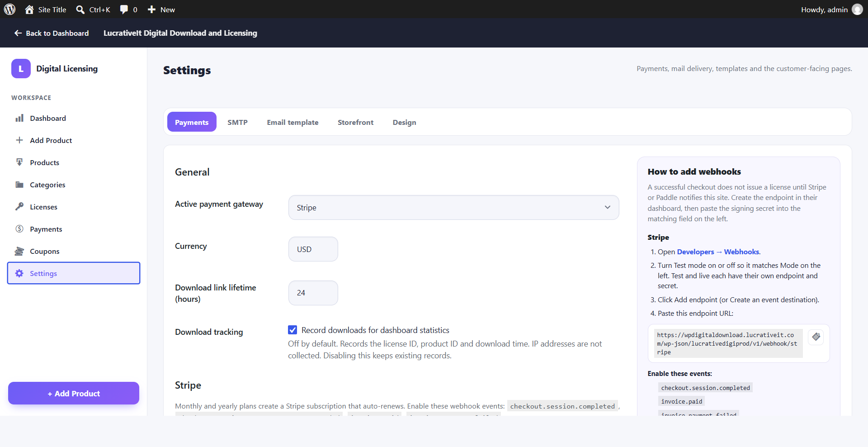Click the Licenses key icon
Image resolution: width=868 pixels, height=447 pixels.
[x=19, y=207]
